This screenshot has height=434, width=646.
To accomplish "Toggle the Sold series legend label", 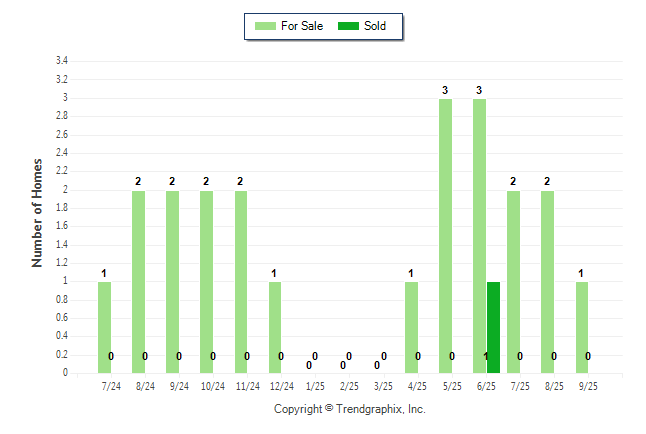I will tap(375, 26).
